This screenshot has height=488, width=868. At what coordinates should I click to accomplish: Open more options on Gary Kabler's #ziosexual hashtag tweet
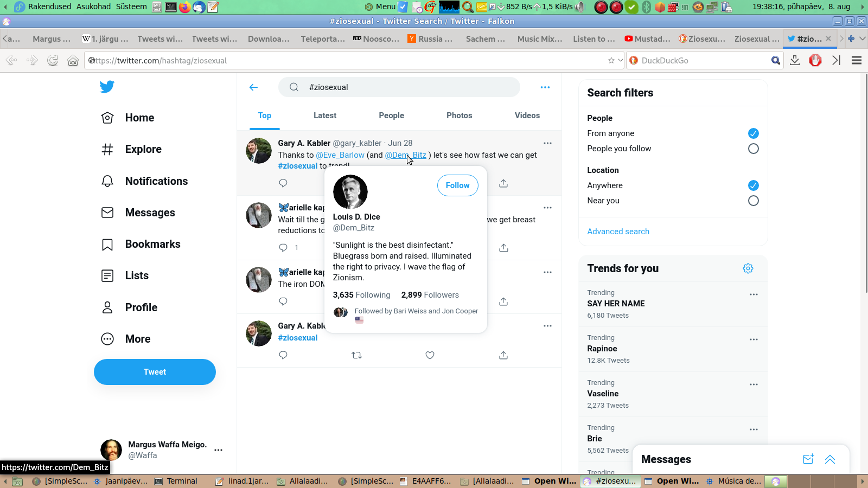(x=547, y=326)
